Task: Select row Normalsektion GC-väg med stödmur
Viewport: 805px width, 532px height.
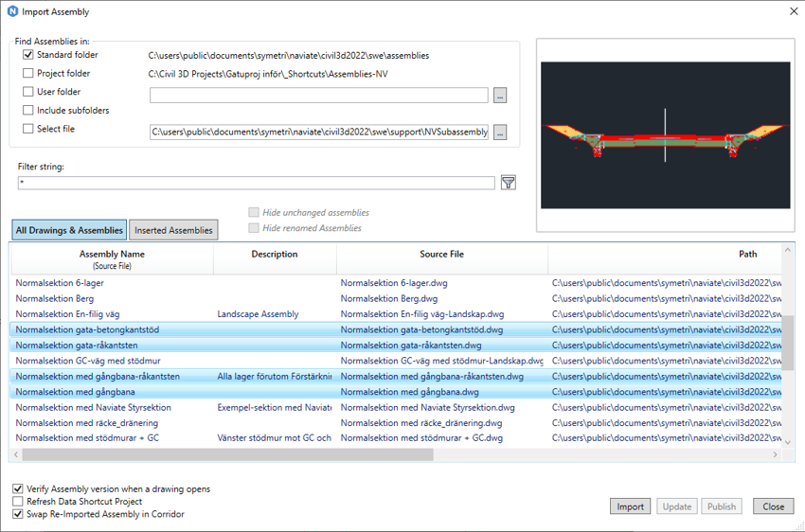Action: click(x=396, y=361)
